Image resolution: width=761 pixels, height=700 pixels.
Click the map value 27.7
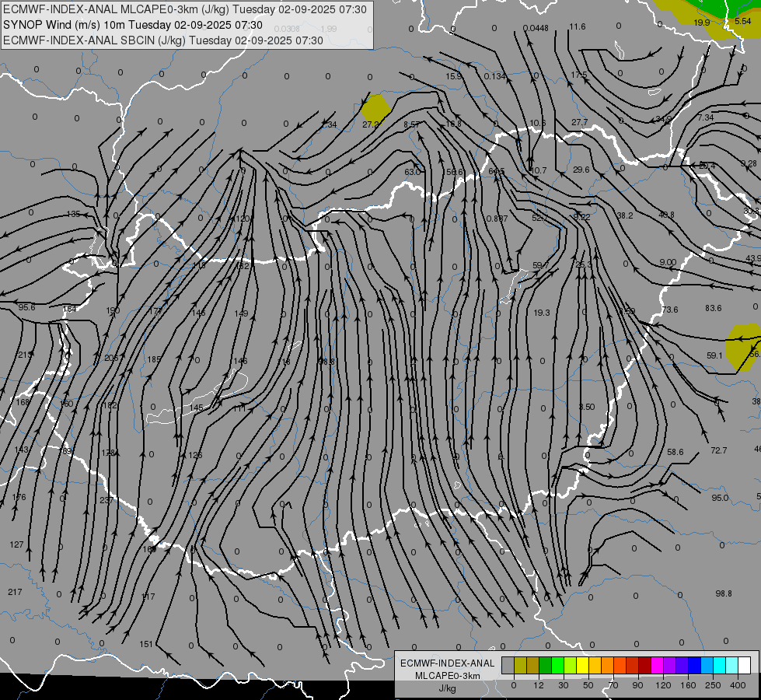coord(579,122)
